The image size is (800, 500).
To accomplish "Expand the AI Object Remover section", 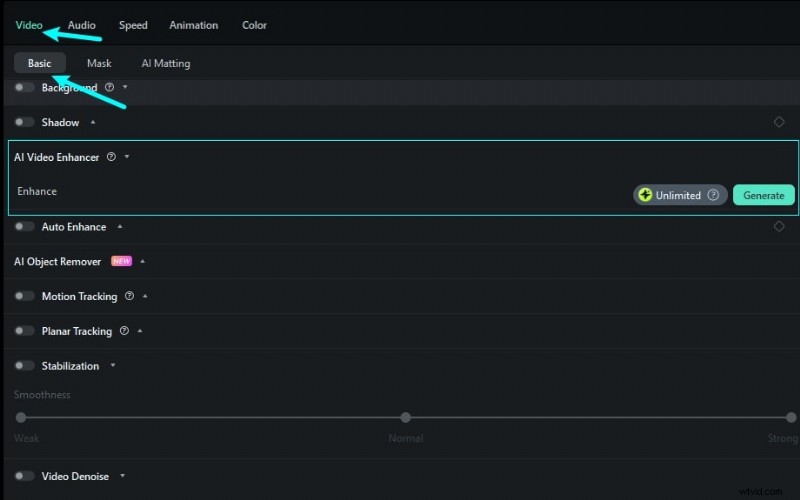I will 143,262.
